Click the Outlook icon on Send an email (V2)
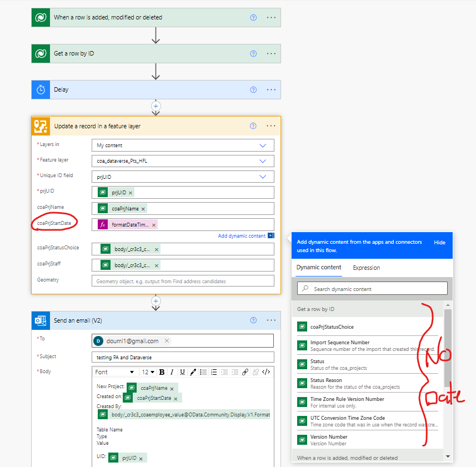Image resolution: width=476 pixels, height=467 pixels. tap(40, 320)
